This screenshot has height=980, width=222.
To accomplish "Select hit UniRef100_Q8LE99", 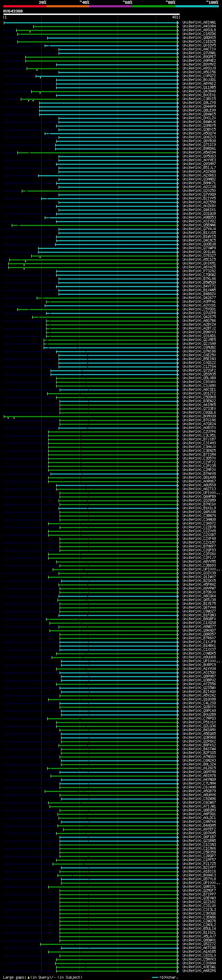I will pyautogui.click(x=199, y=110).
